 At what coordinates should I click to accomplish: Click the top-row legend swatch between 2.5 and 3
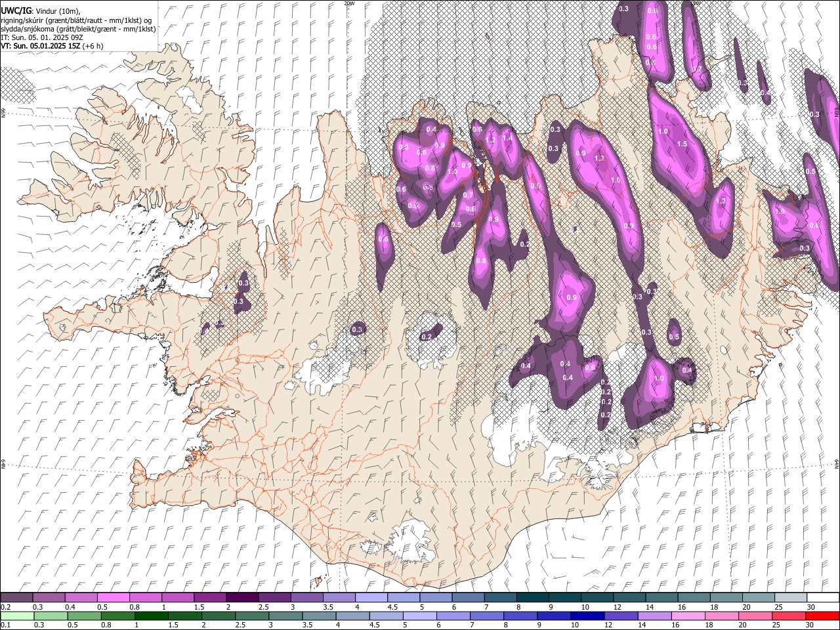coord(274,598)
